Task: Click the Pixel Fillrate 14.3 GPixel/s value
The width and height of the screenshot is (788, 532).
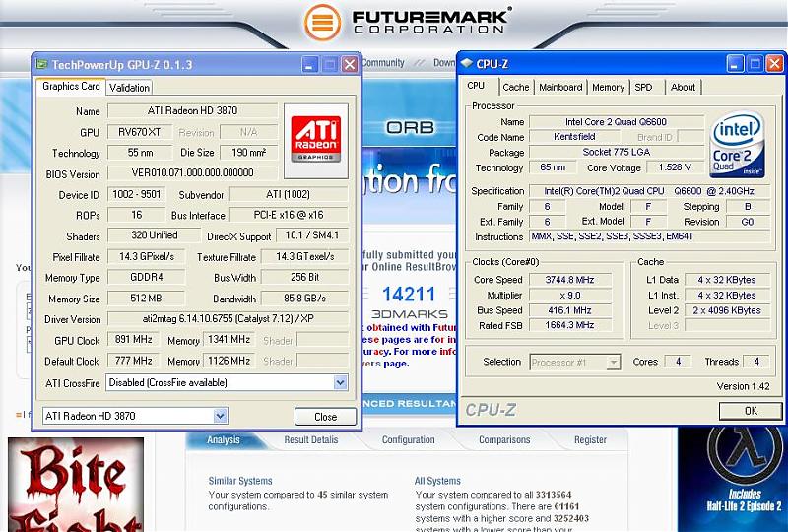Action: 146,256
